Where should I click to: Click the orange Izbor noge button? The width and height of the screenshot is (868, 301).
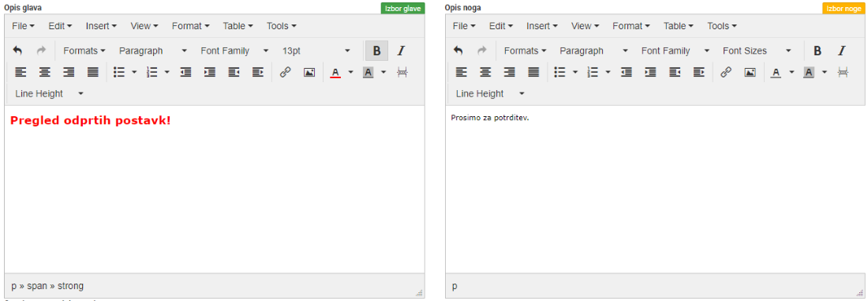click(x=844, y=9)
